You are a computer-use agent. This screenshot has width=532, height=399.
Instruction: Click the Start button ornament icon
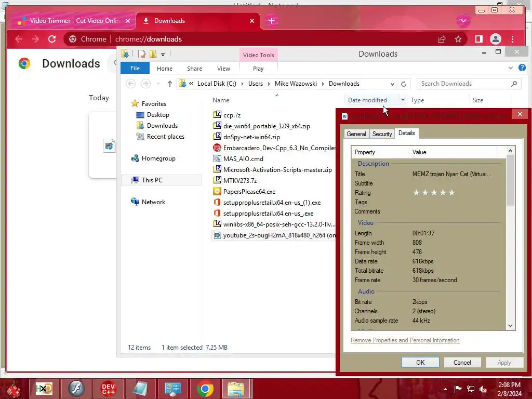[14, 389]
